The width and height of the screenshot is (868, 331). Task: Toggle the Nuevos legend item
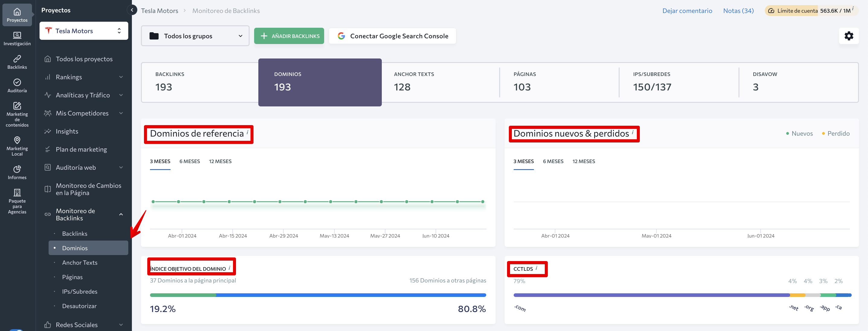click(799, 134)
